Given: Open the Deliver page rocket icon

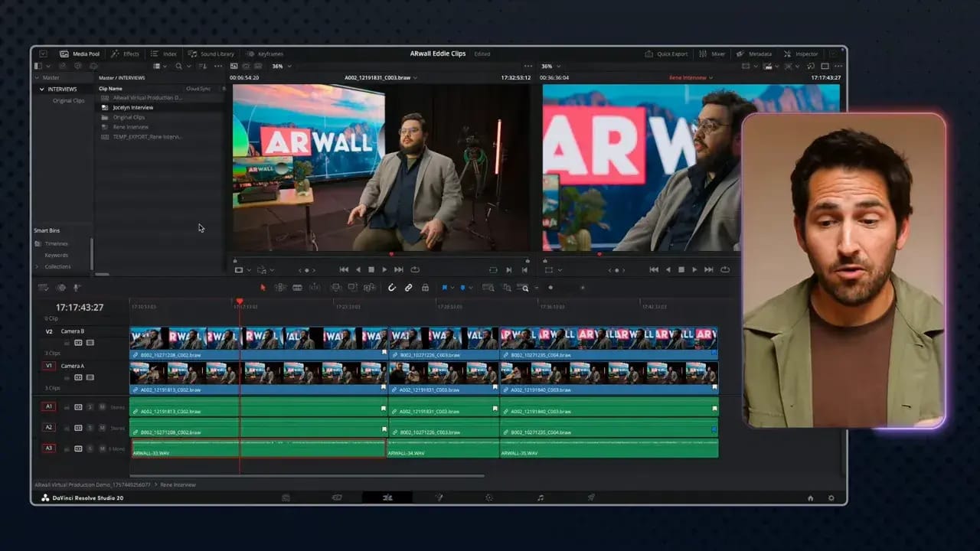Looking at the screenshot, I should click(x=591, y=497).
